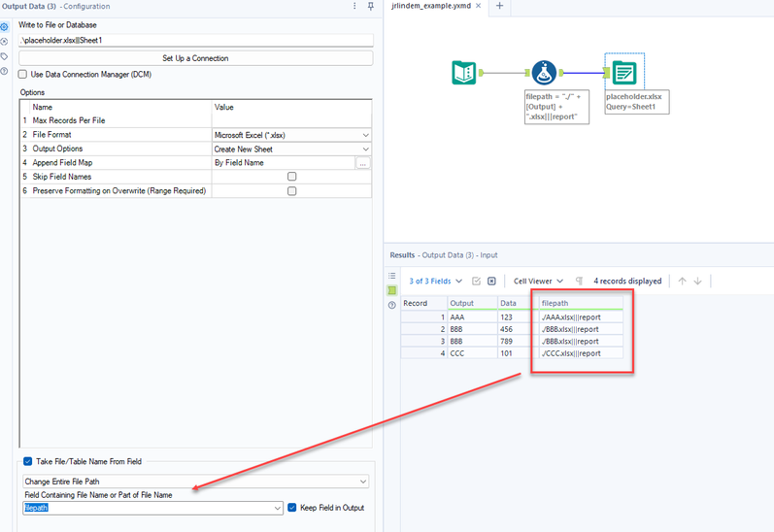Screen dimensions: 774x532
Task: Click Set Up a Connection button
Action: click(195, 58)
